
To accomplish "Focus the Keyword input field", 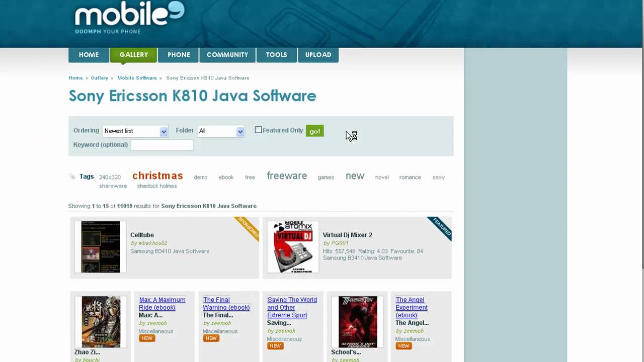I will (162, 145).
